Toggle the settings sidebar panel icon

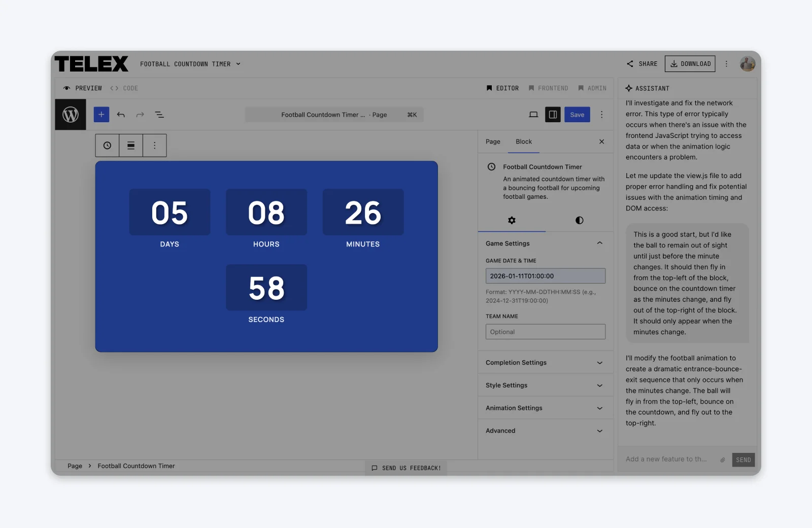point(553,115)
